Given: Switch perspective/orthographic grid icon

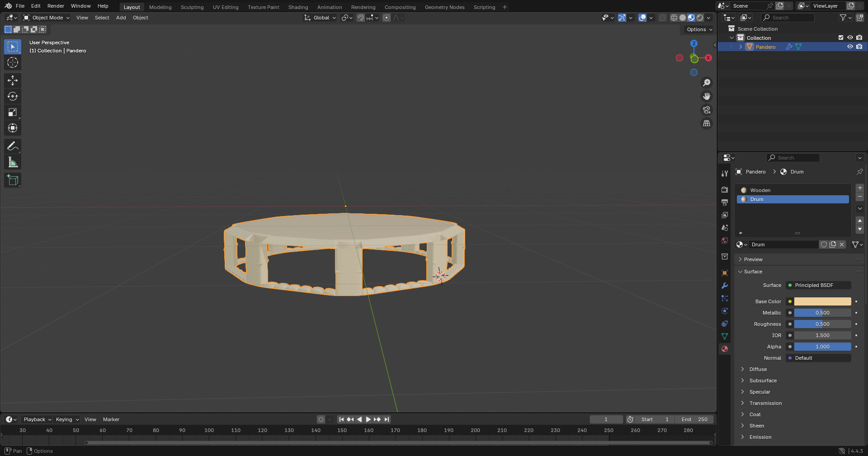Looking at the screenshot, I should pos(706,123).
